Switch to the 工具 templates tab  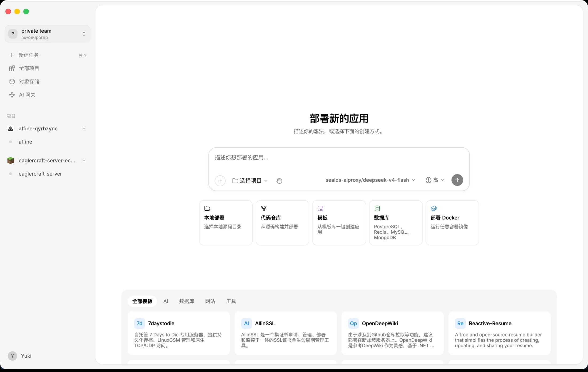coord(231,301)
